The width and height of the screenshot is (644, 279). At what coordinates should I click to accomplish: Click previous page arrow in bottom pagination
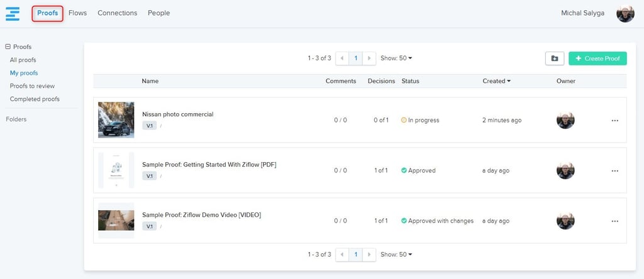point(342,254)
